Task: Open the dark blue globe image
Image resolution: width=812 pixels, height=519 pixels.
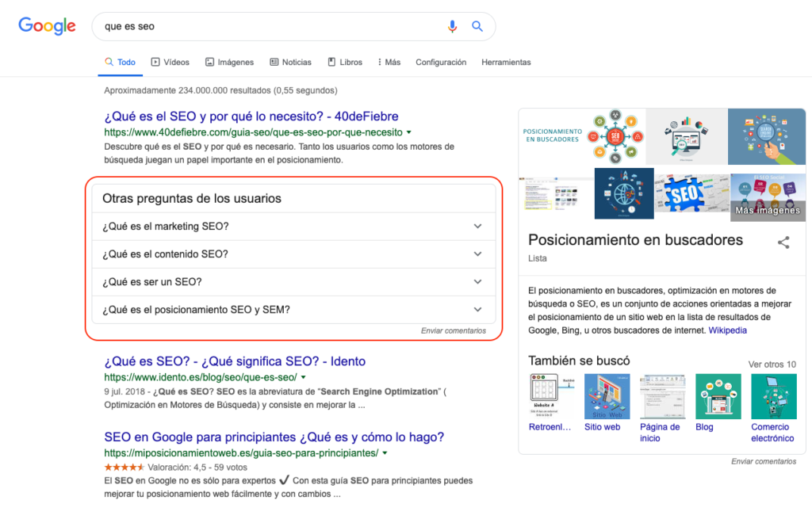Action: (624, 193)
